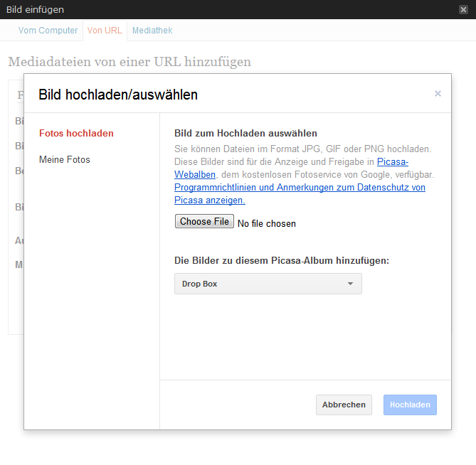Select the Von URL tab
Viewport: 476px width, 465px height.
point(105,31)
